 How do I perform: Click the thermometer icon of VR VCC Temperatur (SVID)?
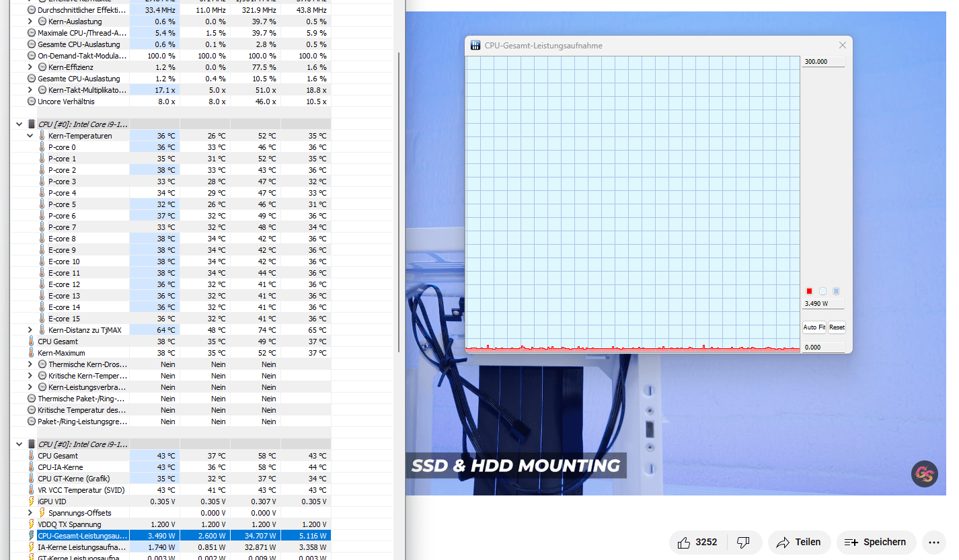pos(31,490)
